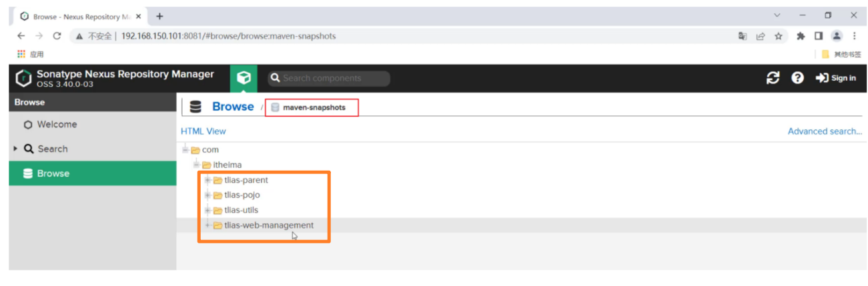The height and width of the screenshot is (286, 868).
Task: Select the tlias-utils tree folder
Action: (x=241, y=210)
